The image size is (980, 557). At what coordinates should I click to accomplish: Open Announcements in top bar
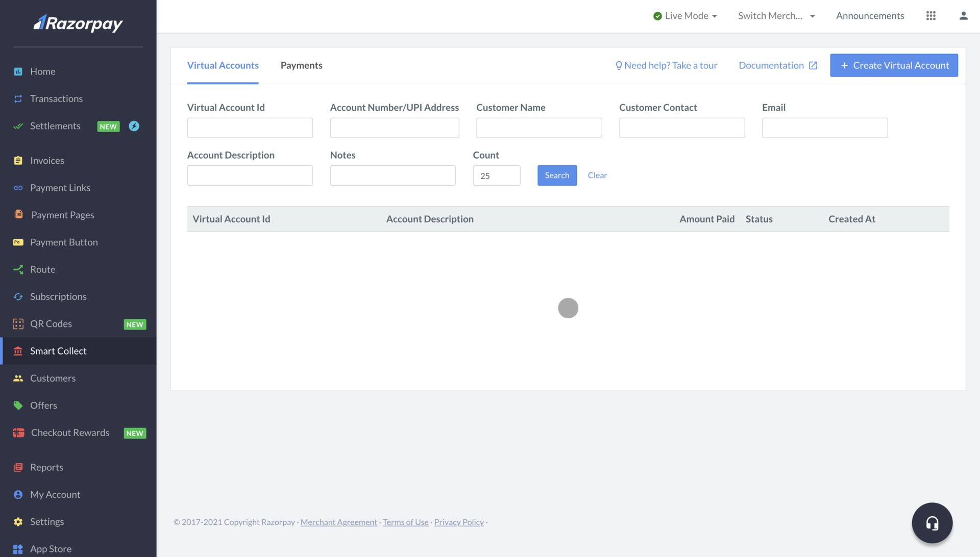tap(870, 16)
